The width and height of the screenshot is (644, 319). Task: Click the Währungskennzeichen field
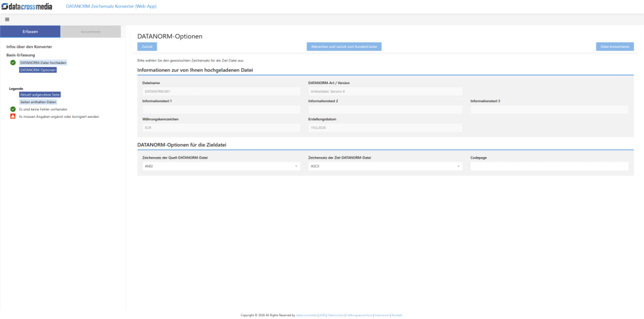[221, 128]
